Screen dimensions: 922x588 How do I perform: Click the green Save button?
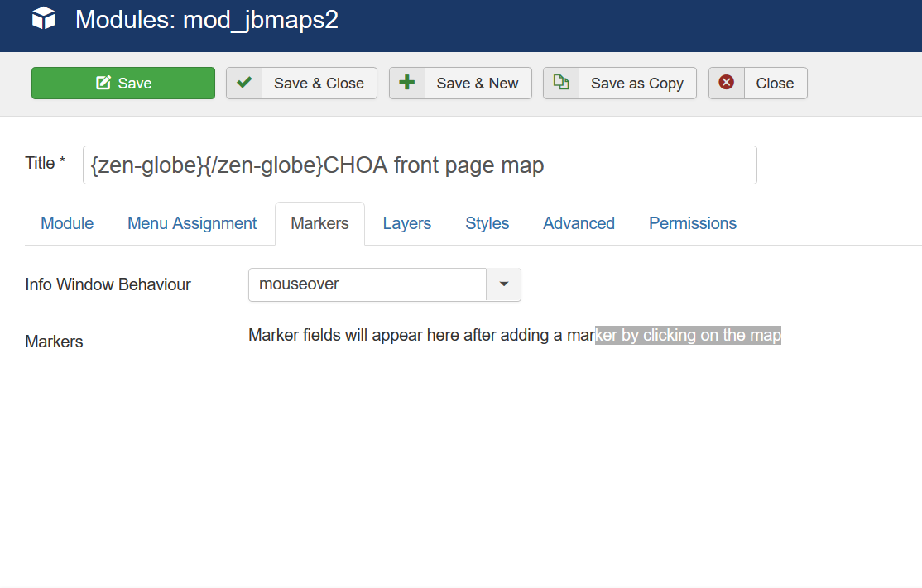[x=123, y=83]
